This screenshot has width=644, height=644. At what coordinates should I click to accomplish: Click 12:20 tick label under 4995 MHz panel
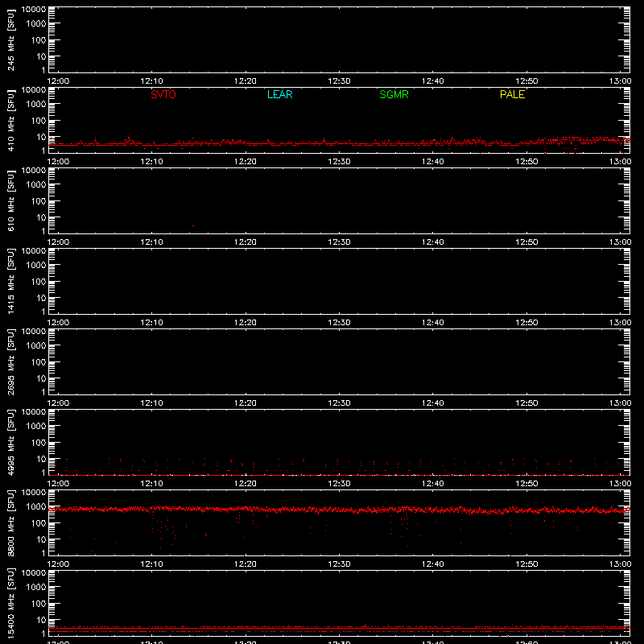coord(246,484)
